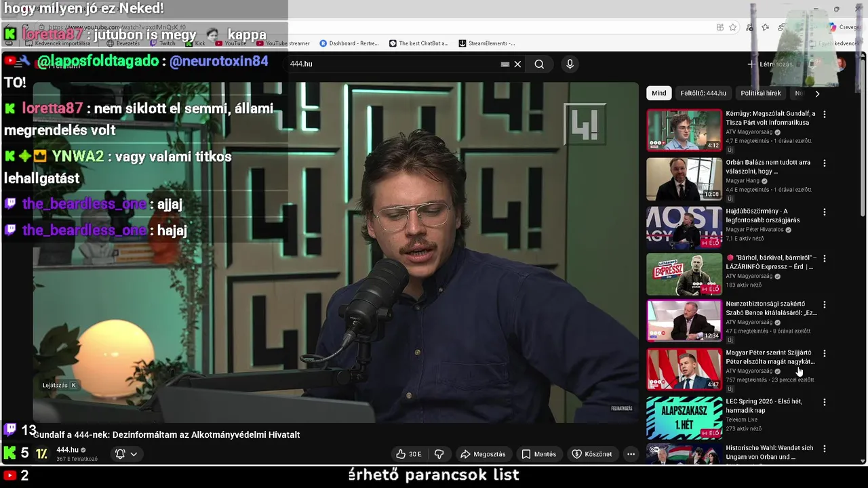Click the YouTube search magnifier button
Screen dimensions: 868x488
(x=539, y=64)
